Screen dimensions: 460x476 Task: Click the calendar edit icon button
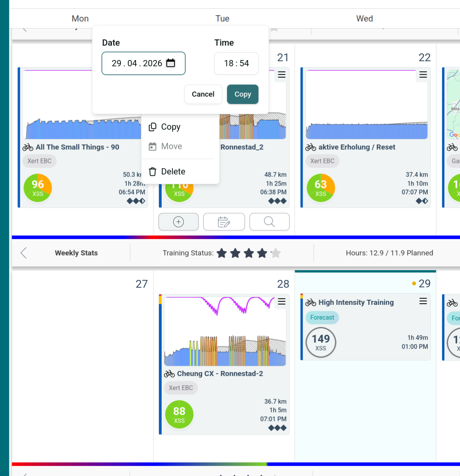(224, 222)
